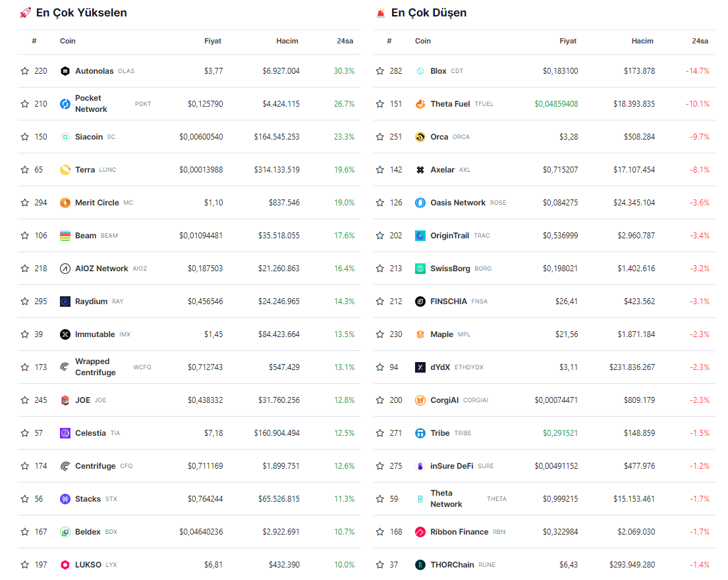Click the Immutable coin logo icon
Image resolution: width=728 pixels, height=580 pixels.
[x=65, y=334]
